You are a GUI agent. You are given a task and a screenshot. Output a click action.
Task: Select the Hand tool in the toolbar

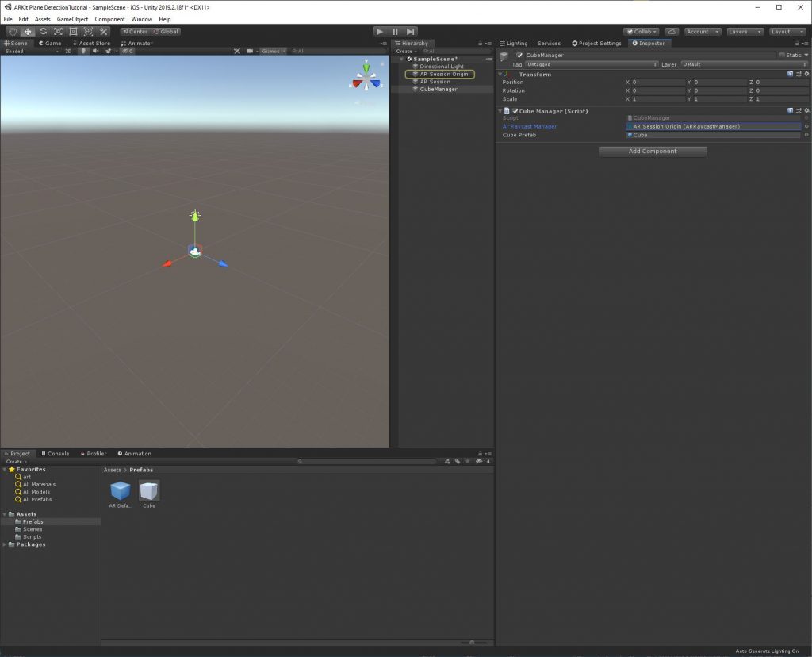point(13,32)
